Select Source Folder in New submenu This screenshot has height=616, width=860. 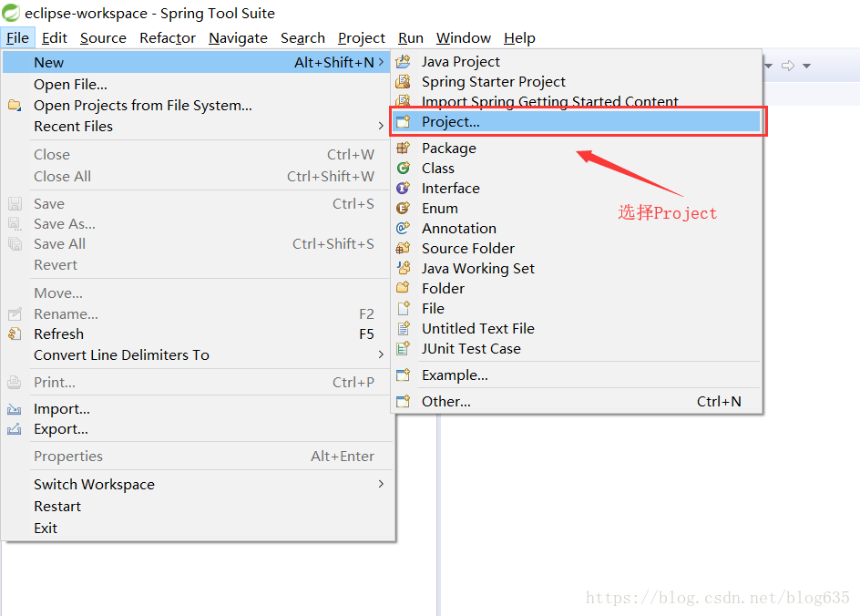pos(577,249)
